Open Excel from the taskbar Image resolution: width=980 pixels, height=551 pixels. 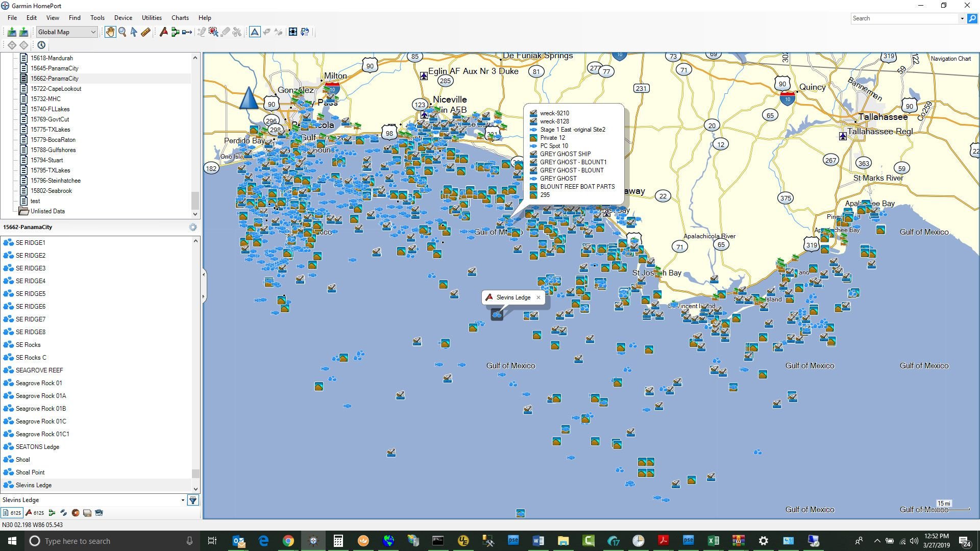713,541
